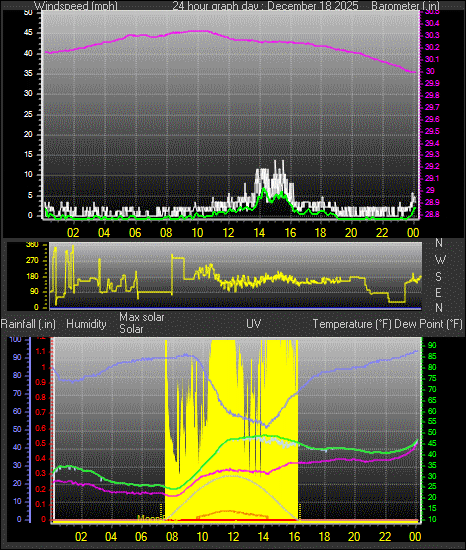Click the 'Dew Point (°F)' label
This screenshot has width=466, height=550.
click(428, 324)
